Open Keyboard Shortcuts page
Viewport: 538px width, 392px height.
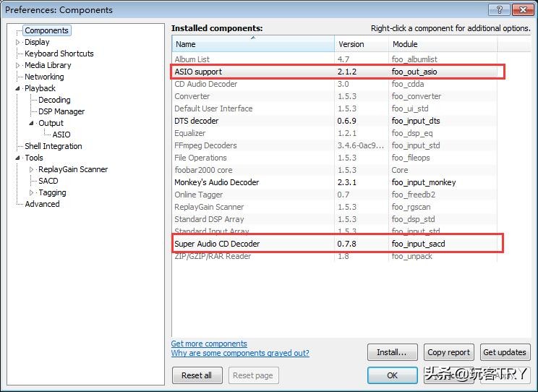pos(59,54)
